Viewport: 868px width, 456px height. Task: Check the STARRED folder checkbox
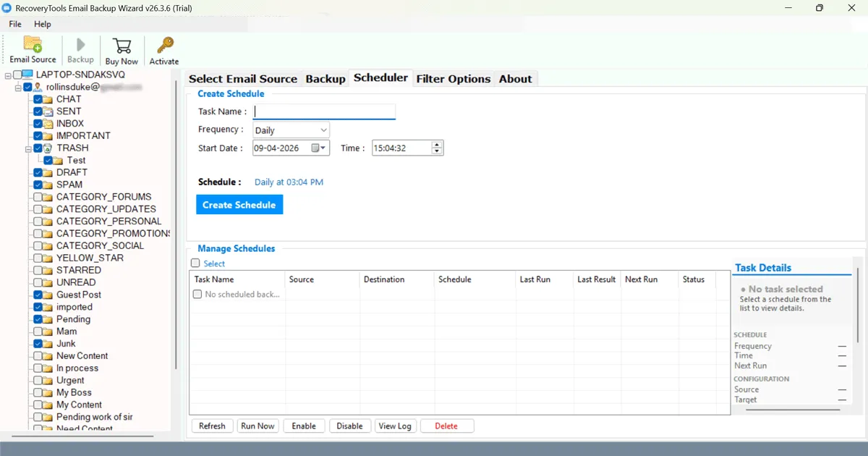coord(38,271)
